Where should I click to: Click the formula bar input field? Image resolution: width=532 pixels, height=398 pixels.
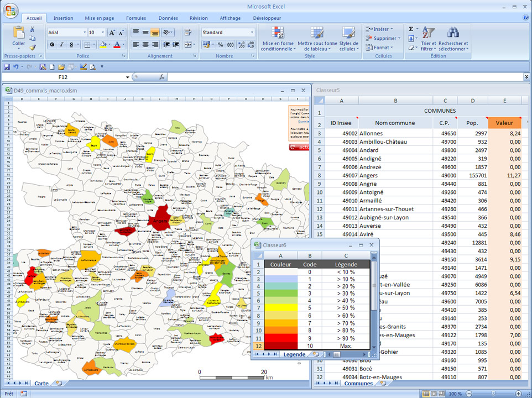coord(346,77)
